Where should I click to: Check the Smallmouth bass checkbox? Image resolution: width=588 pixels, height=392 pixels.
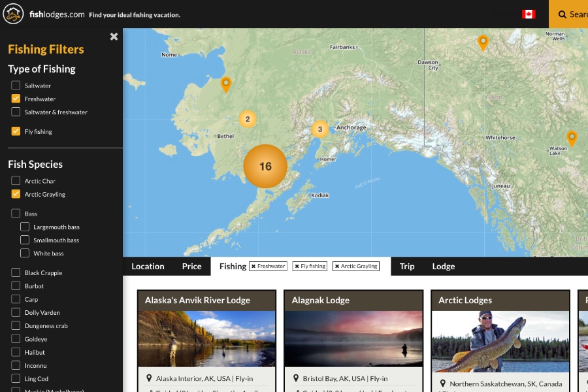tap(25, 240)
